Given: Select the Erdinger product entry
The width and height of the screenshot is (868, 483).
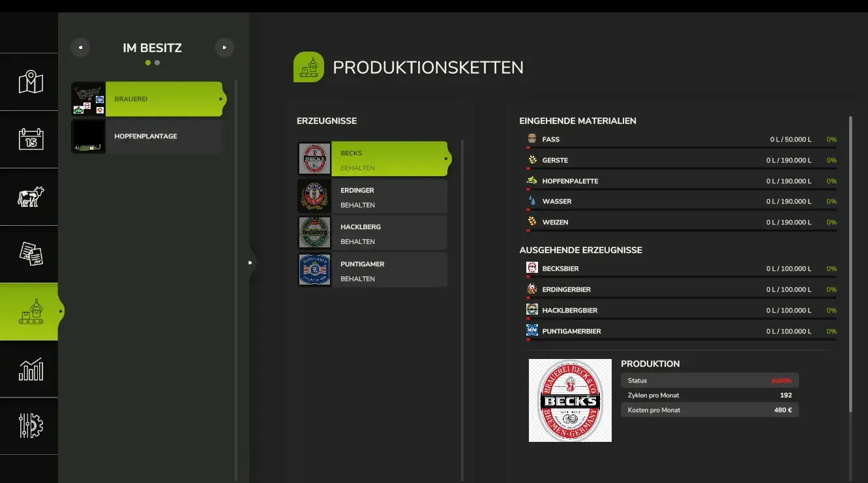Looking at the screenshot, I should [372, 197].
